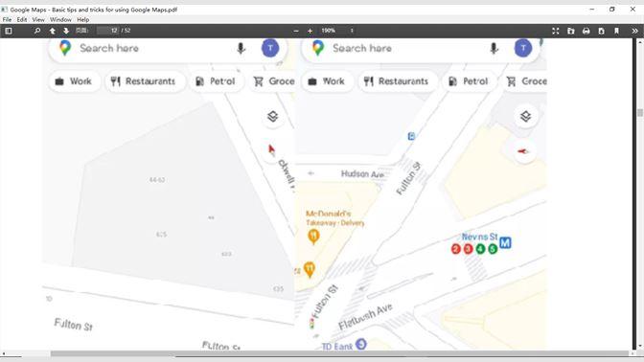This screenshot has height=362, width=644.
Task: Click the compass needle in left map
Action: pyautogui.click(x=271, y=150)
